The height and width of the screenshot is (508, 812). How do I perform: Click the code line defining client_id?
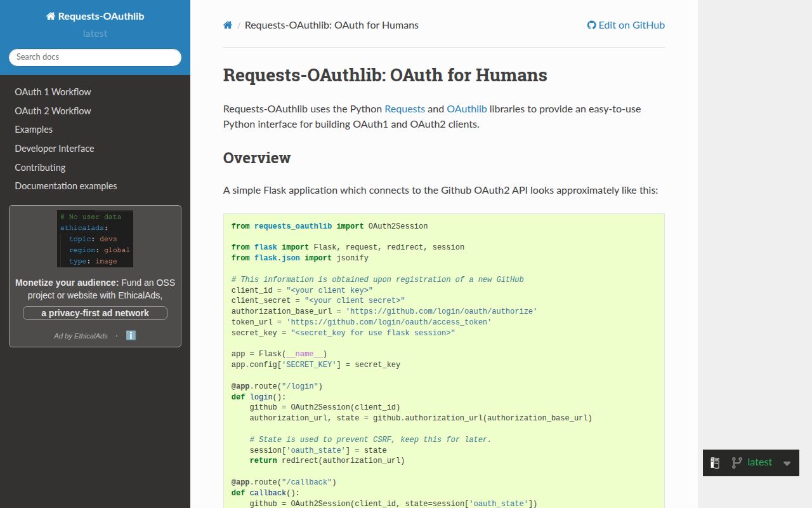click(x=302, y=290)
